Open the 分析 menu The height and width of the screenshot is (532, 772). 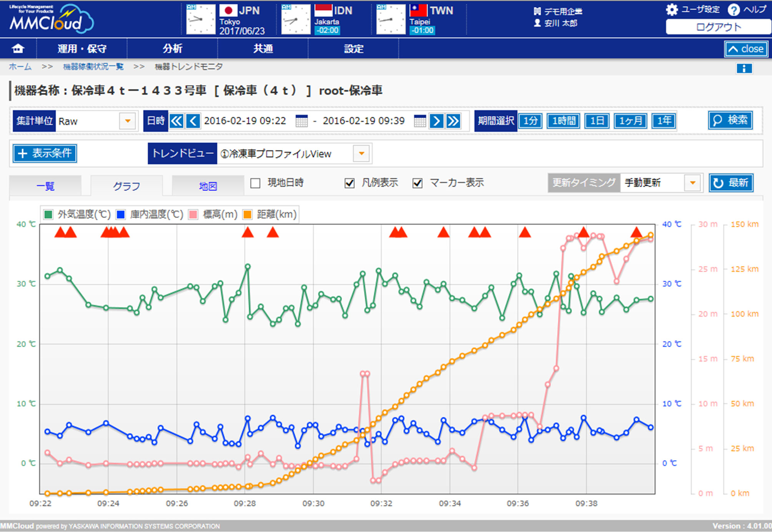click(172, 49)
